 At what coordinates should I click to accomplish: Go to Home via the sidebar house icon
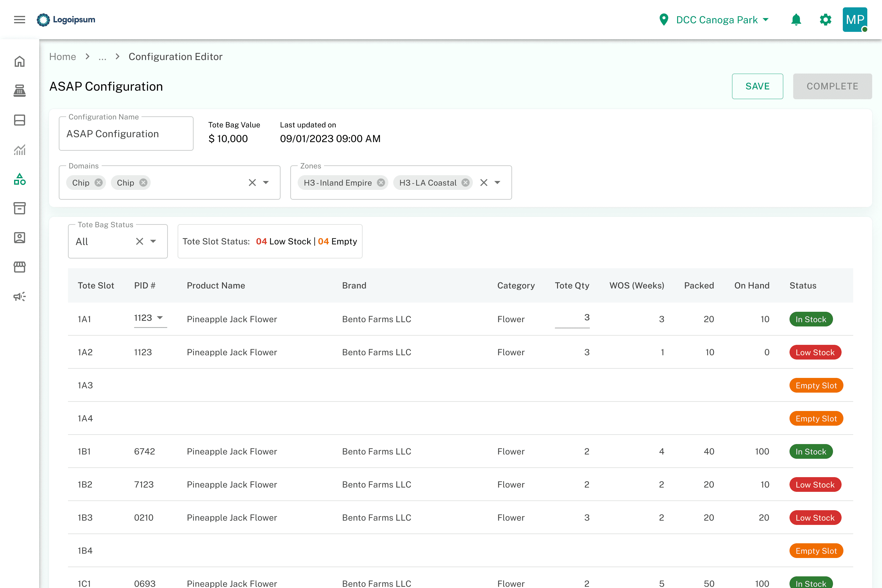pos(20,62)
